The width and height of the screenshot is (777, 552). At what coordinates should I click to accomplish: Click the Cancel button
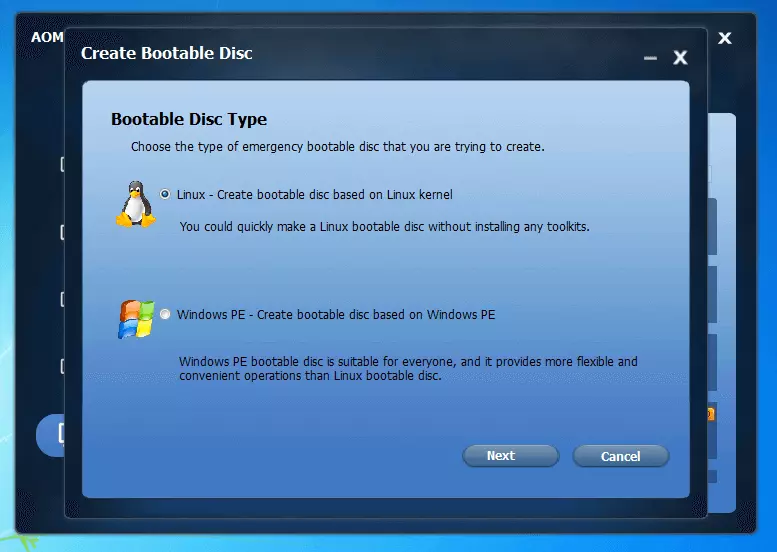[x=620, y=456]
